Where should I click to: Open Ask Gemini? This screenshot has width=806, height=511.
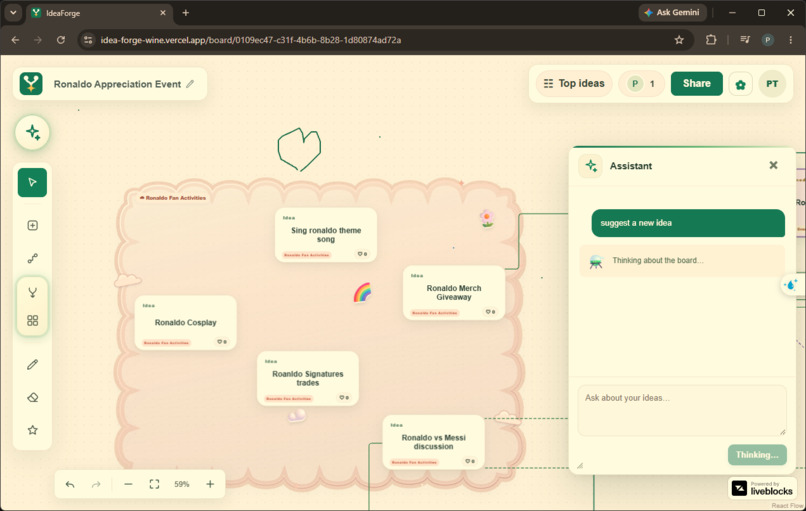pos(672,12)
